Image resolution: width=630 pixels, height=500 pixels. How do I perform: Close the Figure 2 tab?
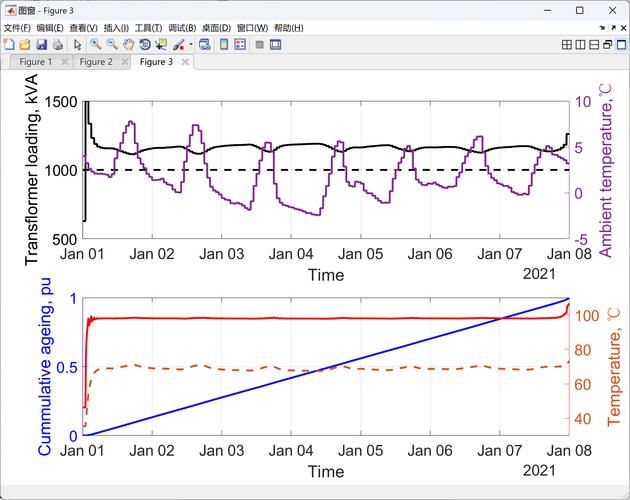tap(125, 62)
